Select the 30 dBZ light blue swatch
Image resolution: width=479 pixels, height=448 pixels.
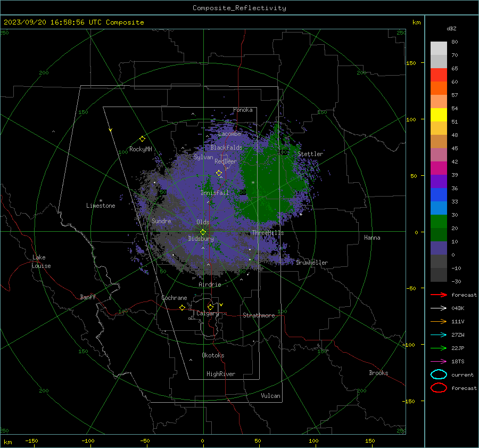click(x=439, y=208)
